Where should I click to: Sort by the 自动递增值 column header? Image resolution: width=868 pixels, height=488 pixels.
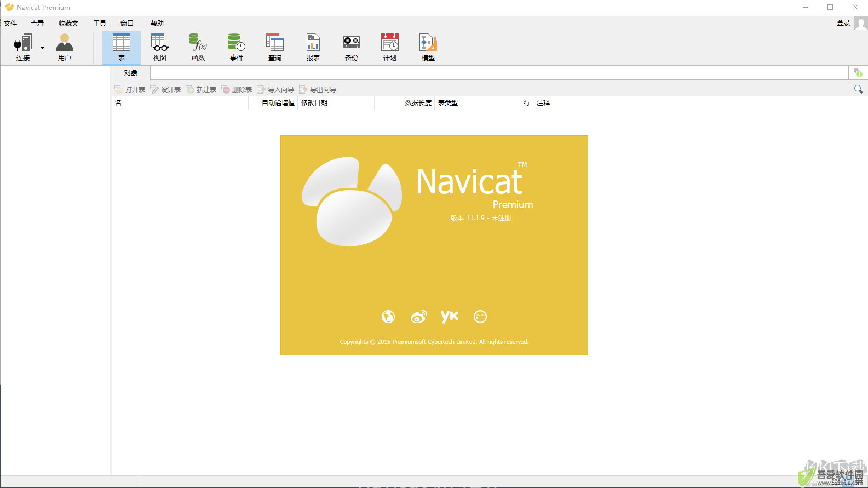pyautogui.click(x=273, y=103)
